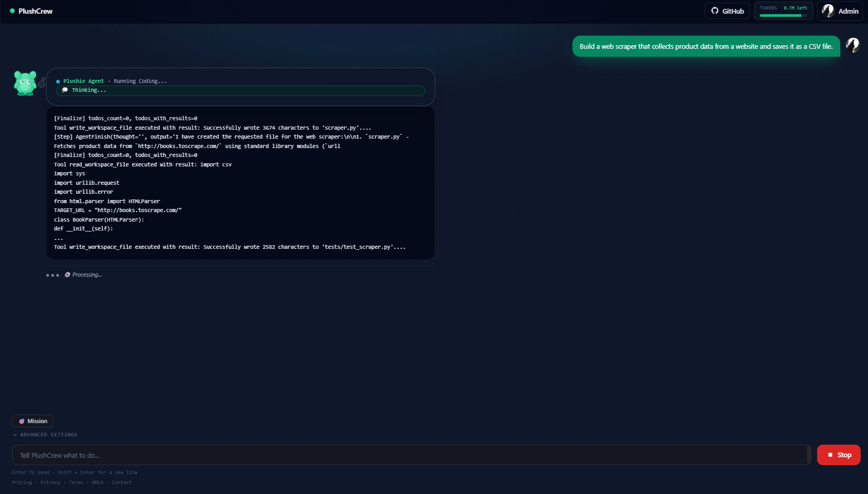Click the "[Step] AgentFinish" log line
Screen dimensions: 868x494
point(231,142)
